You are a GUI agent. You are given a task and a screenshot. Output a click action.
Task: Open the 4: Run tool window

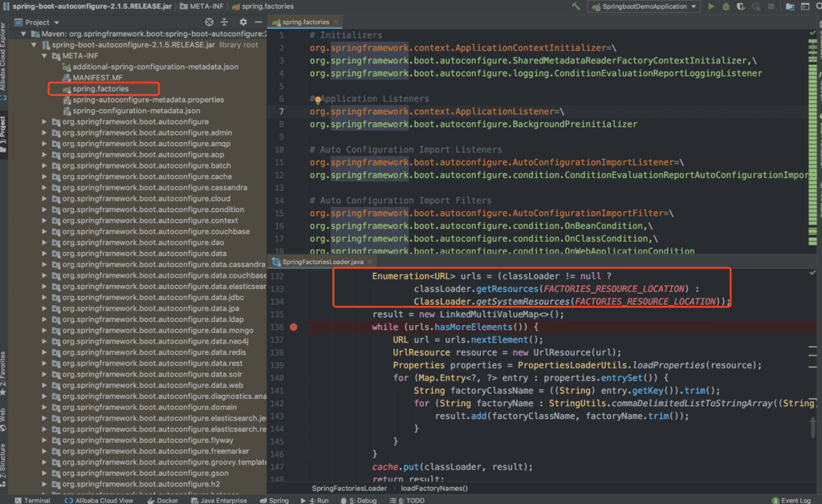315,500
